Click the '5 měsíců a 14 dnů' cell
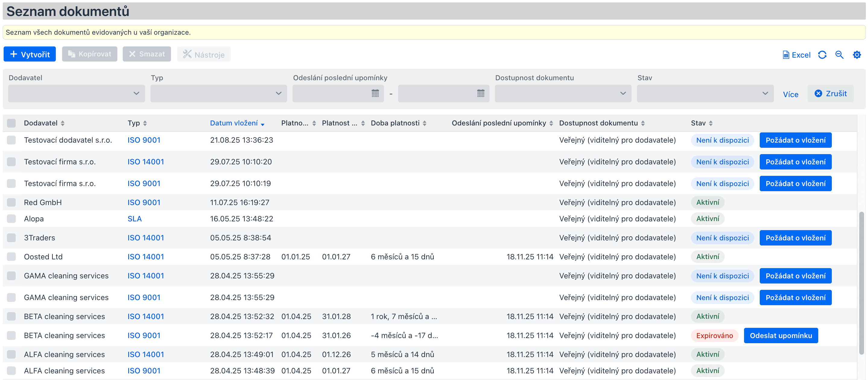868x380 pixels. [402, 354]
